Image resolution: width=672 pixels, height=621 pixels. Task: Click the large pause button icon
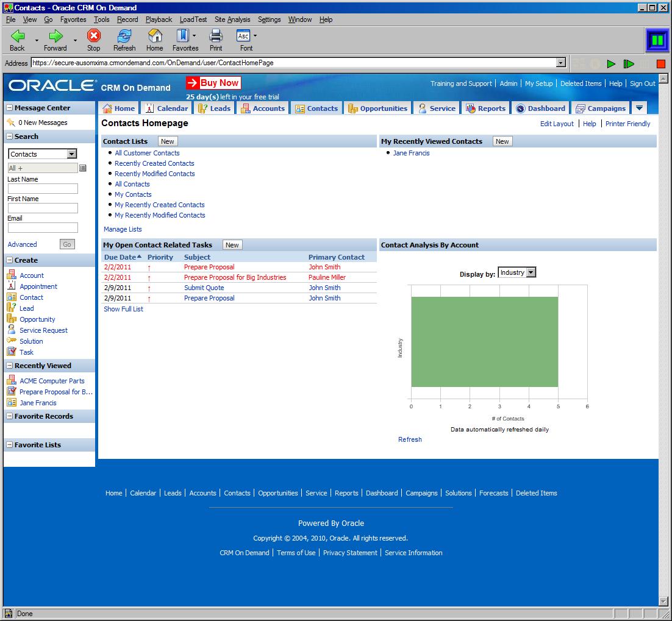657,41
